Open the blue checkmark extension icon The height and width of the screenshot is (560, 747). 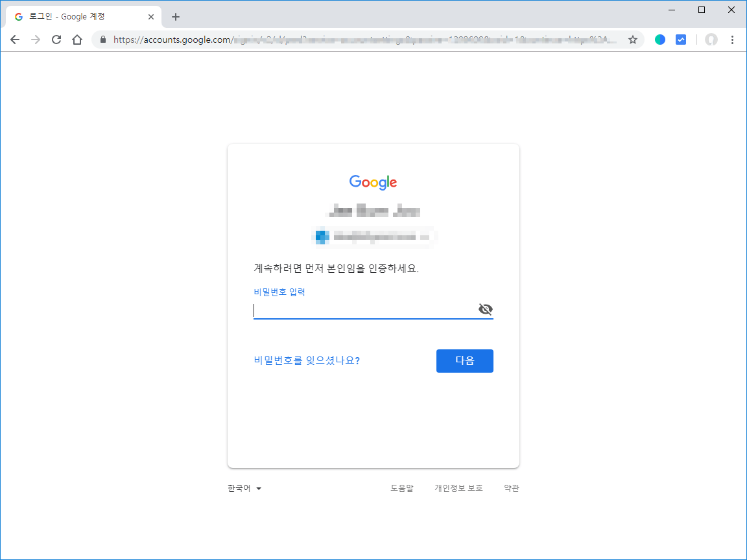(681, 40)
